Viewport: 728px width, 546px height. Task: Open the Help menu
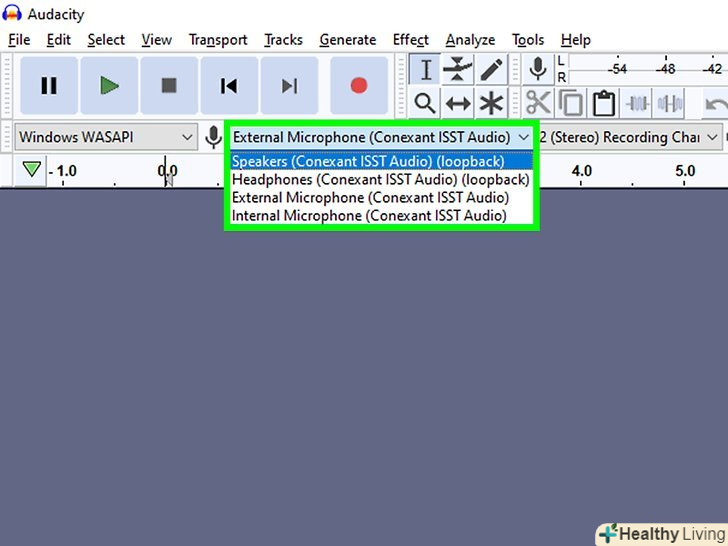coord(575,40)
